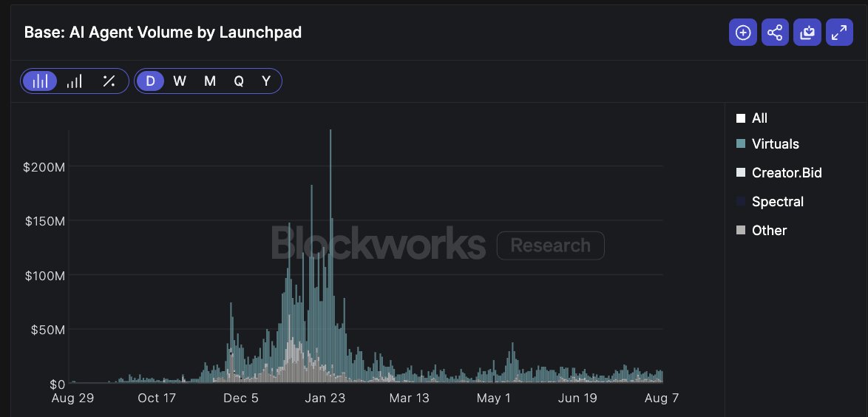
Task: Click the $50M y-axis label
Action: 47,330
